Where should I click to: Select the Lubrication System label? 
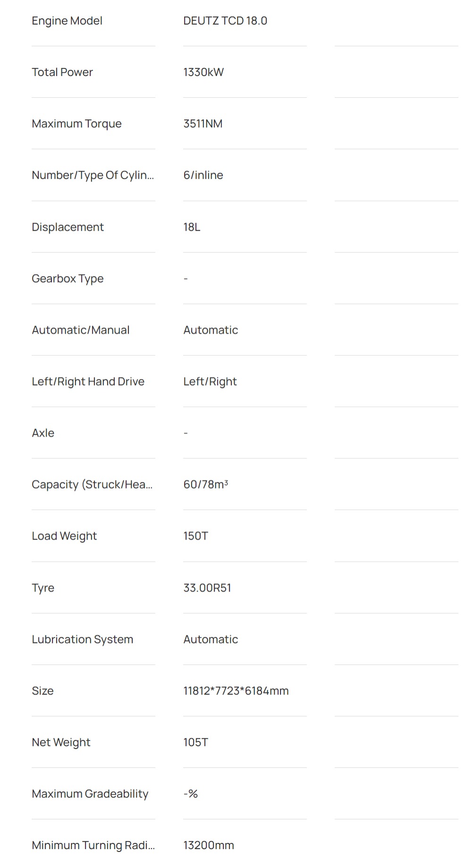(83, 640)
